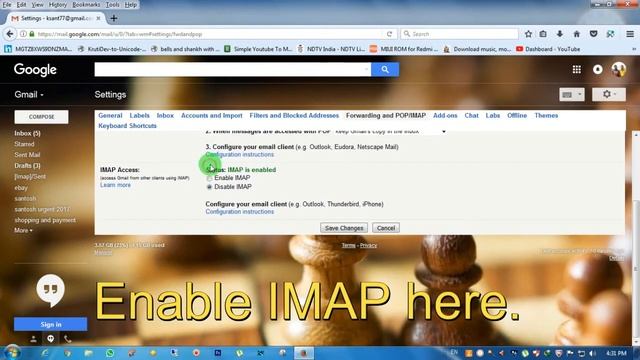Screen dimensions: 640x360
Task: Open the Sent Mail folder
Action: 27,155
